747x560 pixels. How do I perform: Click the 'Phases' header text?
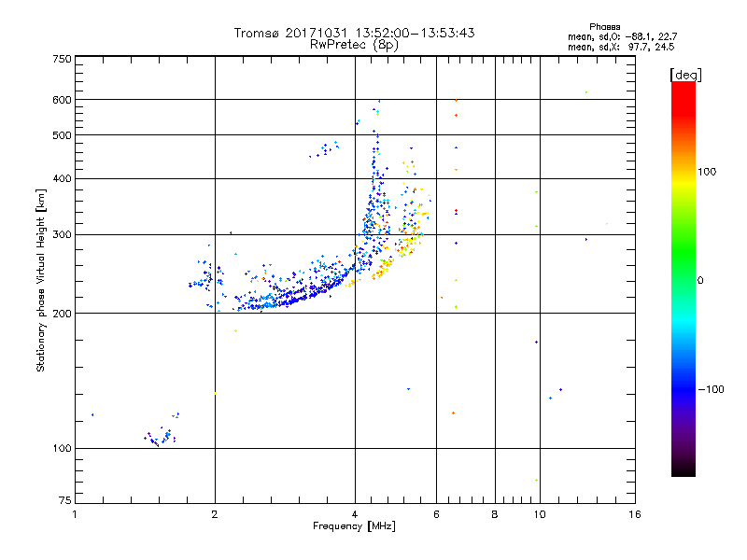coord(604,27)
